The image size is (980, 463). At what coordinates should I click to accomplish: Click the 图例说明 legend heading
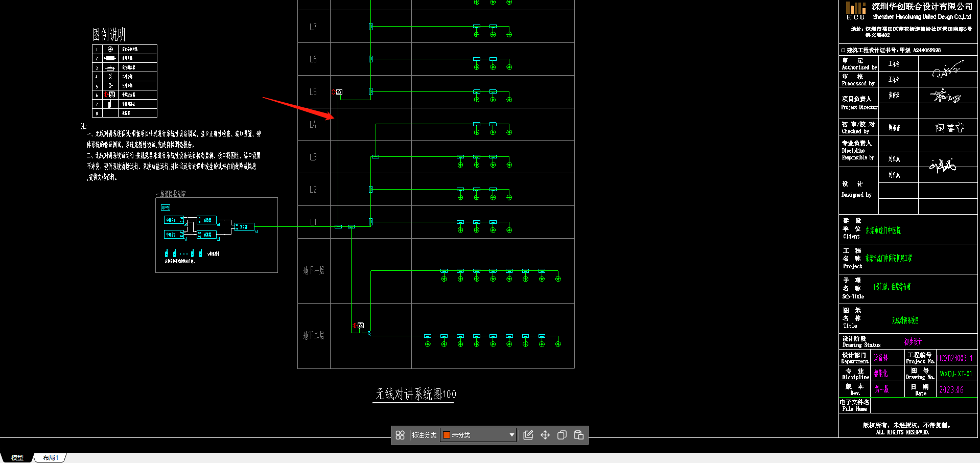pos(109,34)
